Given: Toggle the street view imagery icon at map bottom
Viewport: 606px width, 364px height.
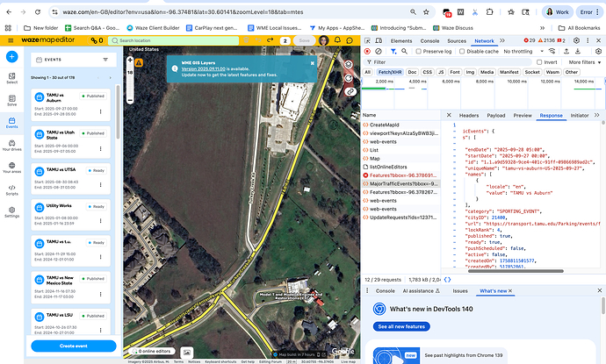Looking at the screenshot, I should pos(187,352).
